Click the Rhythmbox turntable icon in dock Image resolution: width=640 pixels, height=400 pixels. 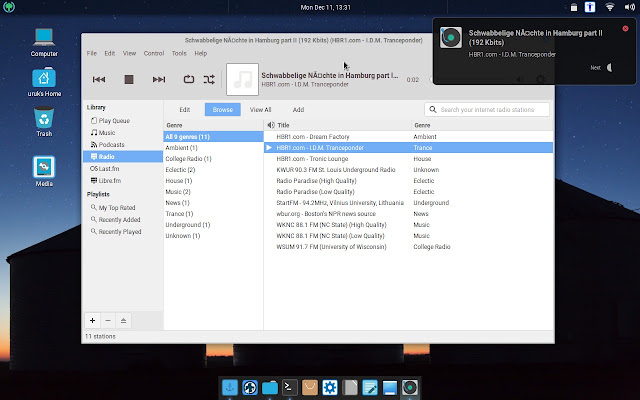[410, 387]
